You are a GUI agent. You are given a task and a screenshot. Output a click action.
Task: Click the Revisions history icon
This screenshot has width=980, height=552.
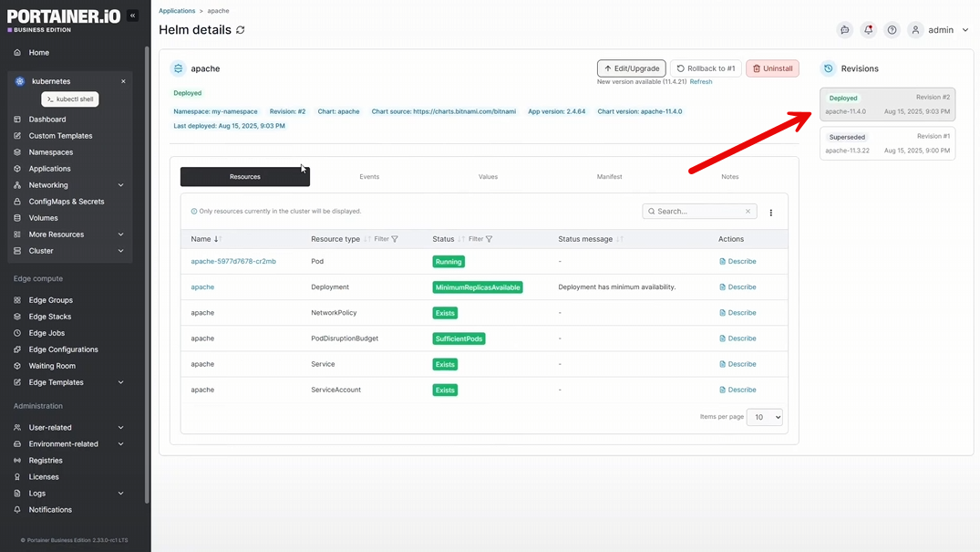[x=828, y=68]
